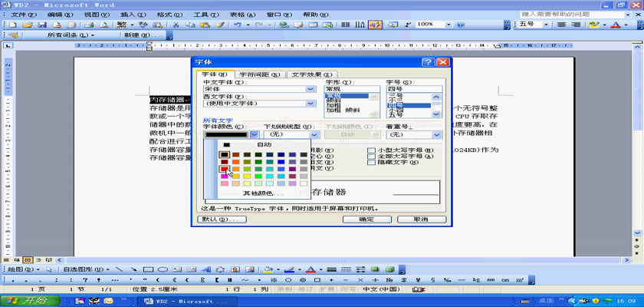The height and width of the screenshot is (307, 644).
Task: Click the 默认 button
Action: [222, 220]
